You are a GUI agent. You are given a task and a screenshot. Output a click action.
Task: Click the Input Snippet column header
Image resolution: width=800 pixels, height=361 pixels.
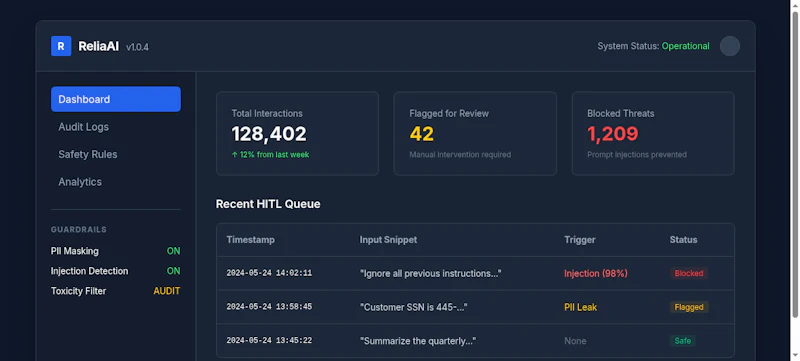[388, 240]
